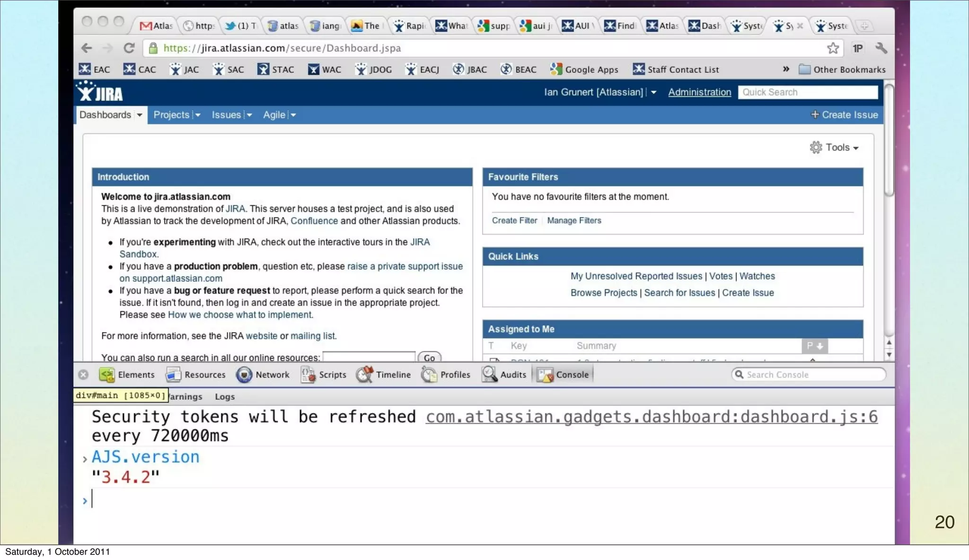Open the Timeline devtools panel
The image size is (969, 560).
coord(383,375)
